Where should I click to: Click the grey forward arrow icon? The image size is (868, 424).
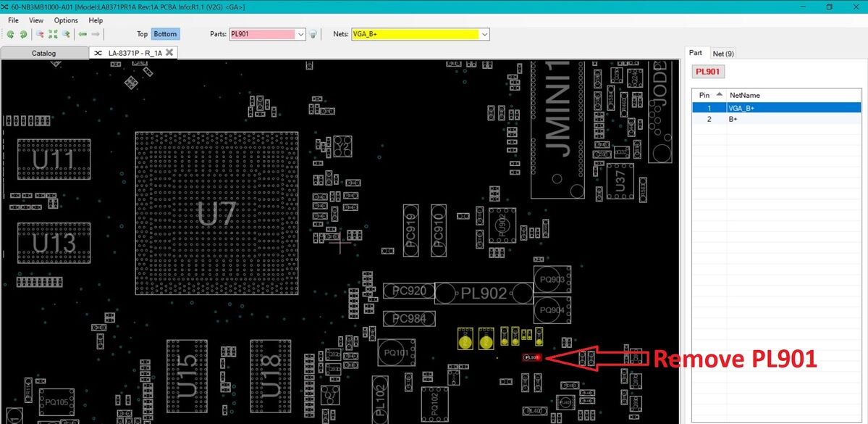96,34
